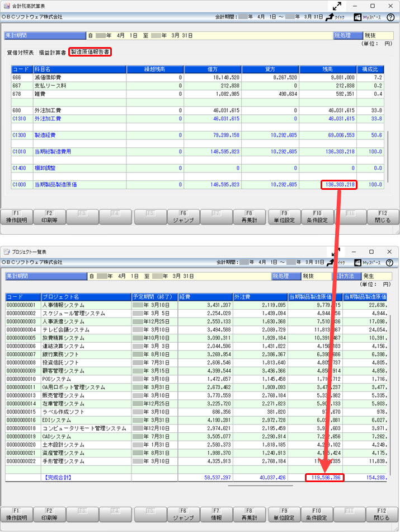
Task: Select スケジュール管理システム project row
Action: click(196, 313)
